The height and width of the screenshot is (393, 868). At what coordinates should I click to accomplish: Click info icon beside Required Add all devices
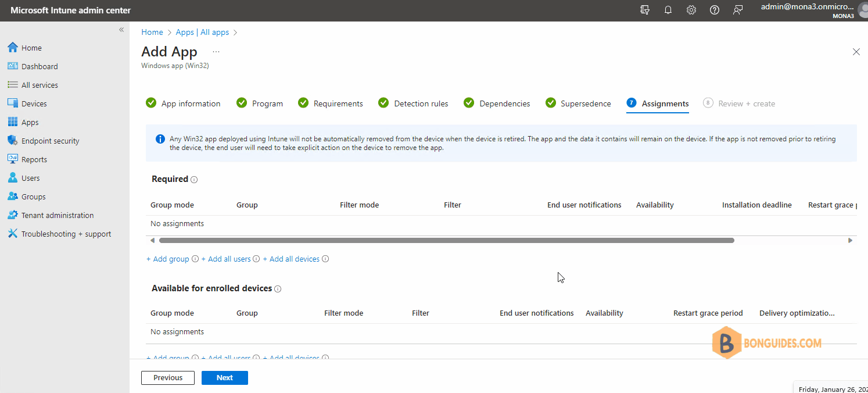point(325,259)
